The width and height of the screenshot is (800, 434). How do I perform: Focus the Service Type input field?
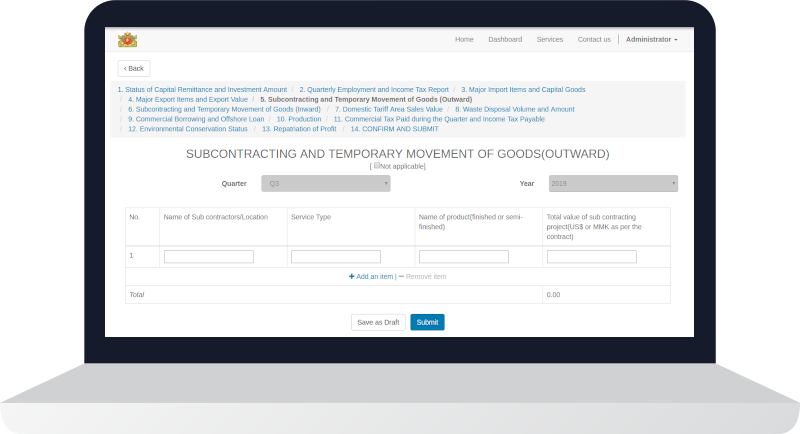(x=335, y=257)
